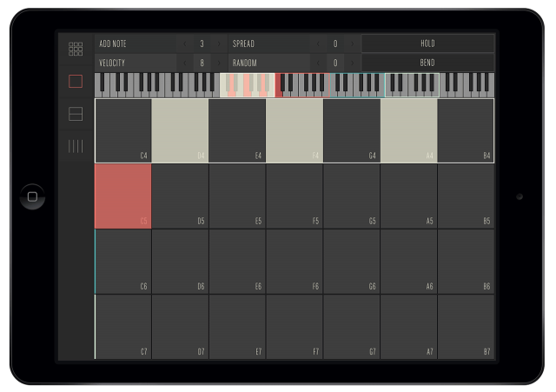This screenshot has height=392, width=556.
Task: Decrease the Spread value
Action: tap(318, 43)
